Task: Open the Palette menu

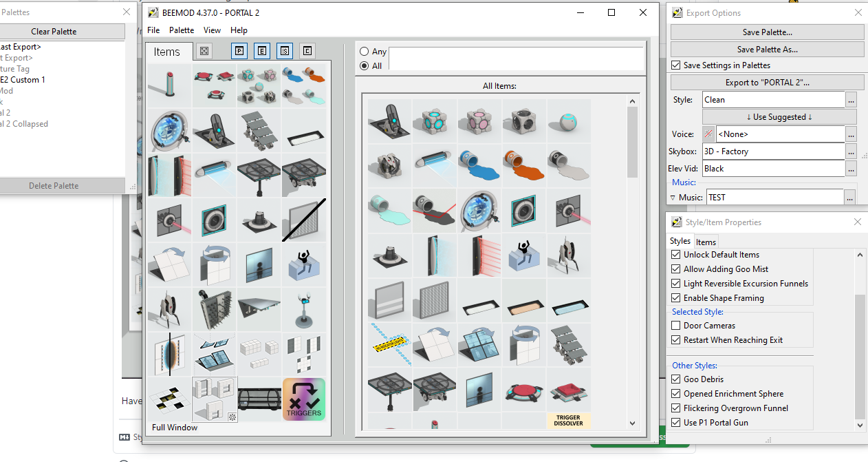Action: (x=181, y=30)
